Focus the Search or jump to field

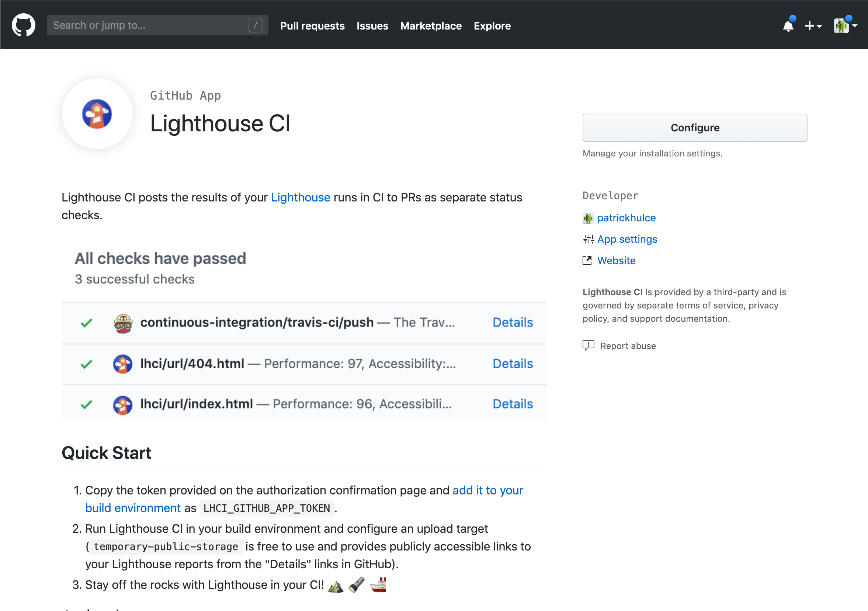pyautogui.click(x=158, y=25)
